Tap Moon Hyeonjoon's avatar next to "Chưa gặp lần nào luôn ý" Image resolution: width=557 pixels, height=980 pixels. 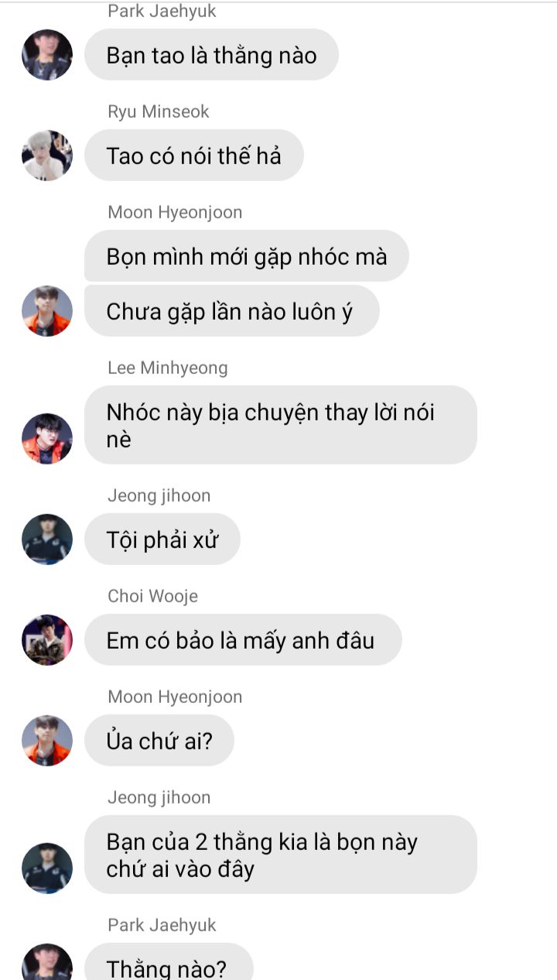(47, 311)
